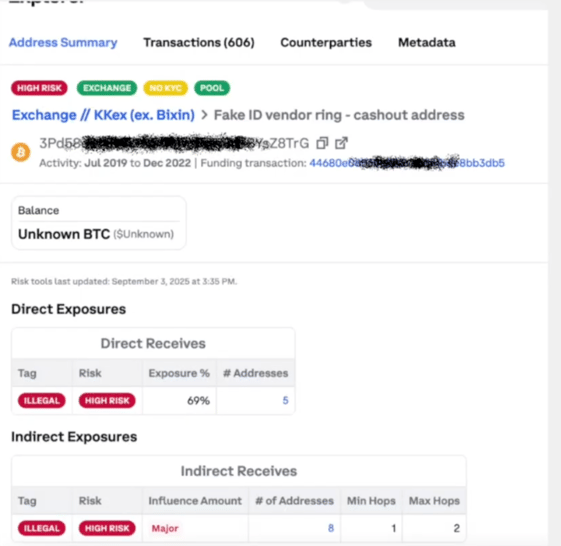Screen dimensions: 561x546
Task: Click the Min Hops value 1
Action: pos(393,528)
